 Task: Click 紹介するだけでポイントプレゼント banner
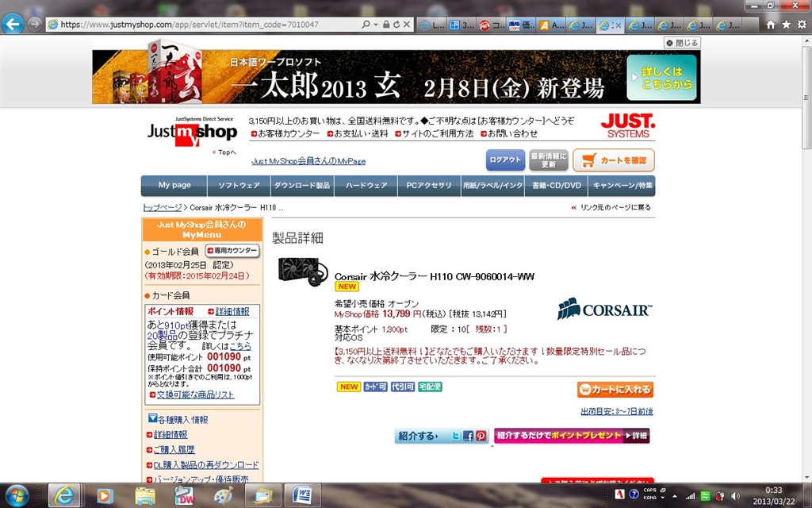pyautogui.click(x=572, y=436)
